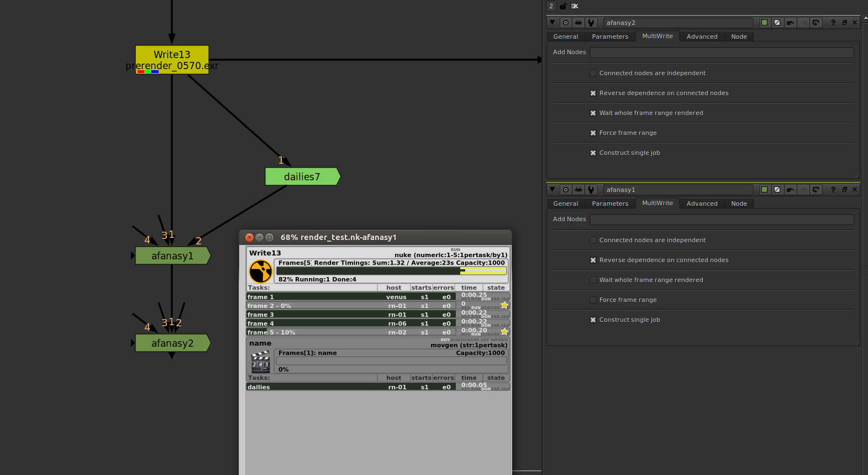
Task: Open Parameters tab of afanasy1
Action: 610,203
